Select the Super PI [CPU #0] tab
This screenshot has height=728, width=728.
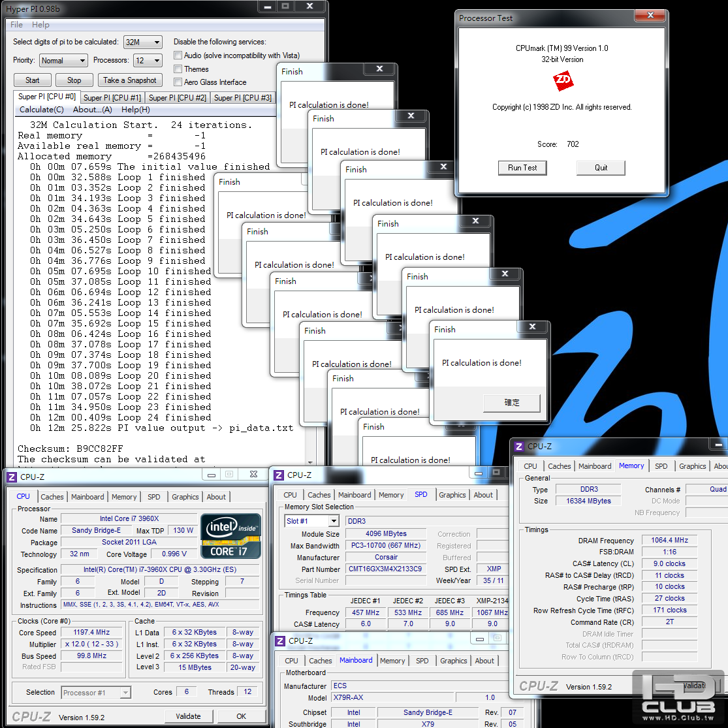pyautogui.click(x=46, y=97)
